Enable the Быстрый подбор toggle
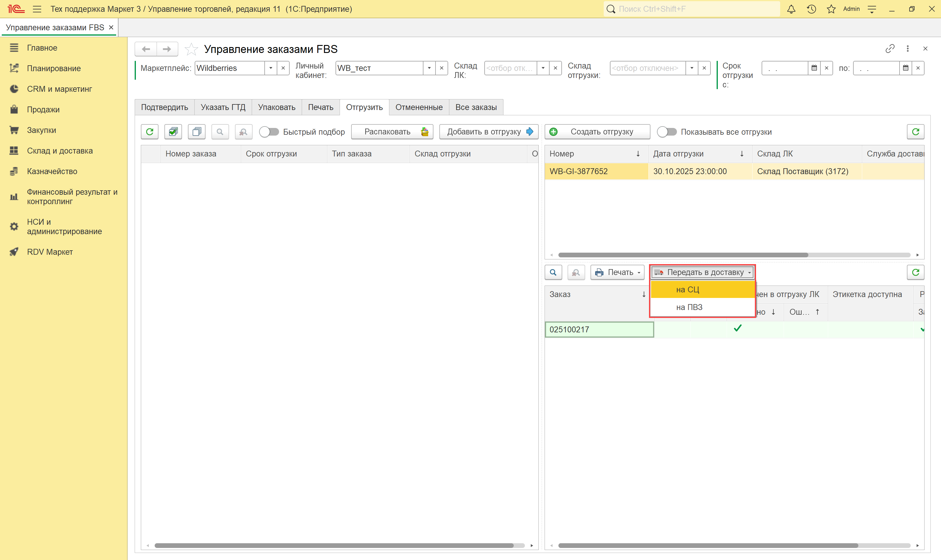 269,132
